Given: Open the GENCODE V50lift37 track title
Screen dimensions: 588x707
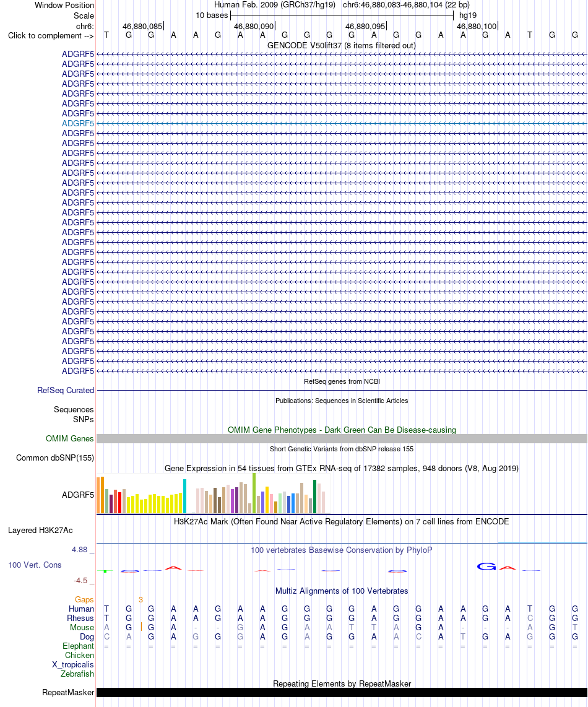Looking at the screenshot, I should tap(341, 46).
